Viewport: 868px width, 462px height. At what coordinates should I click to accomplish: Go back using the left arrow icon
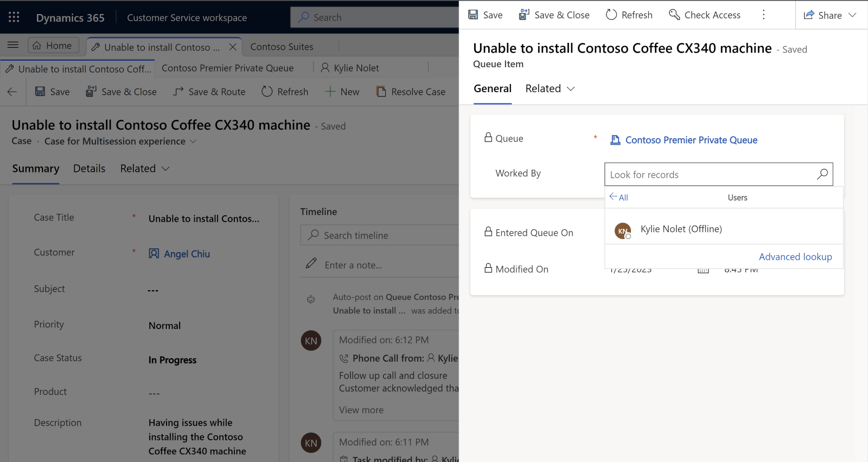12,92
